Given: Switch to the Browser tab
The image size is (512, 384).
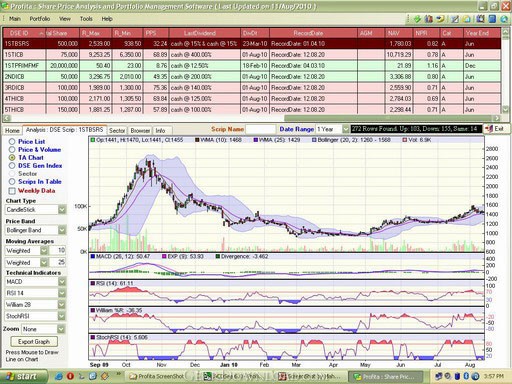Looking at the screenshot, I should [x=140, y=131].
